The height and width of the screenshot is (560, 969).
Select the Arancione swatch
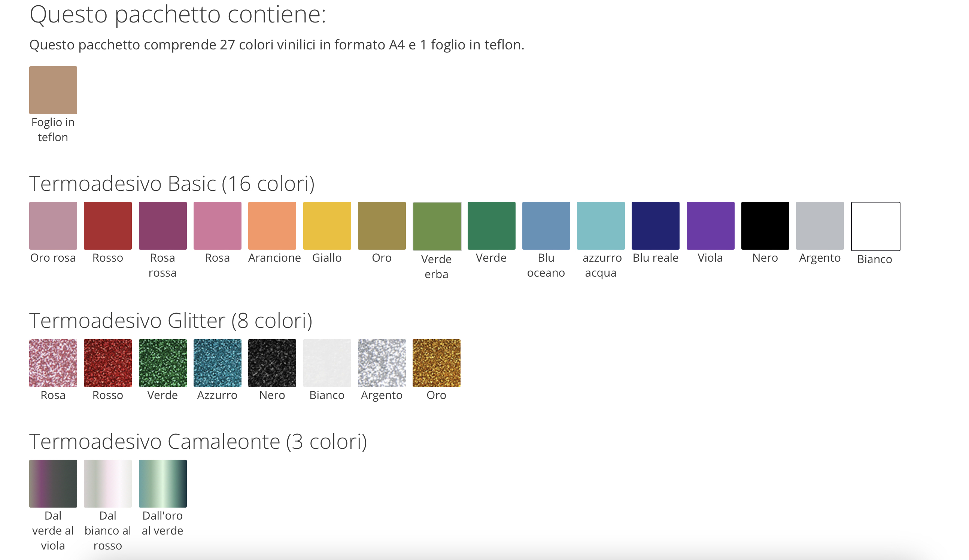tap(272, 226)
